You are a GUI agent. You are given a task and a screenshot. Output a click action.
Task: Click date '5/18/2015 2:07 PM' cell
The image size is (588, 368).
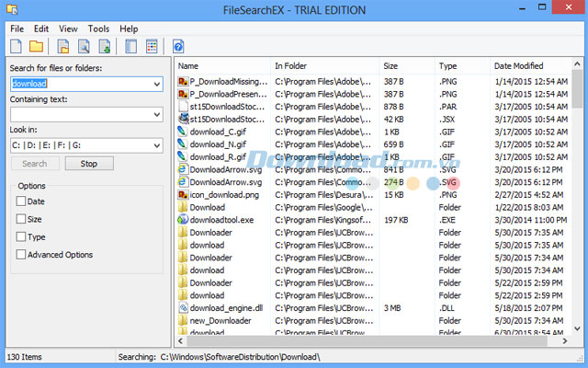pos(529,308)
